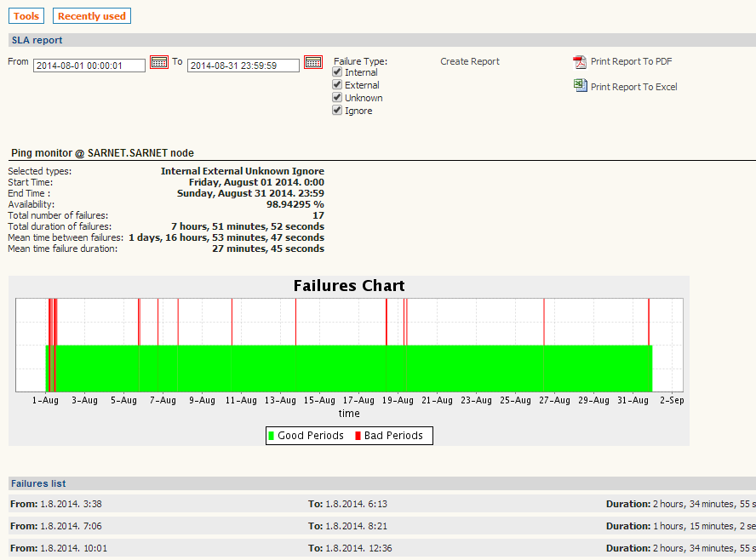Click the red failure bar near 27-Aug
Viewport: 756px width, 560px height.
[x=544, y=322]
